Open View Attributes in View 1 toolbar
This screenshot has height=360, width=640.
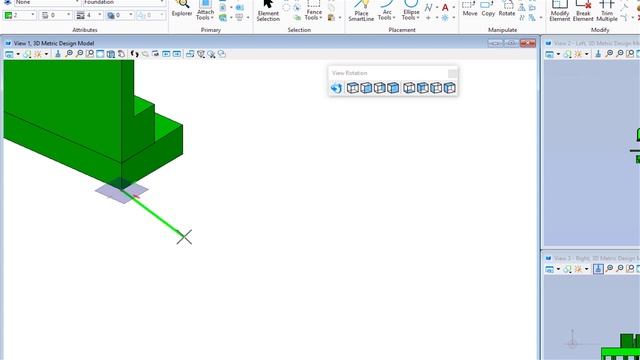pyautogui.click(x=9, y=54)
